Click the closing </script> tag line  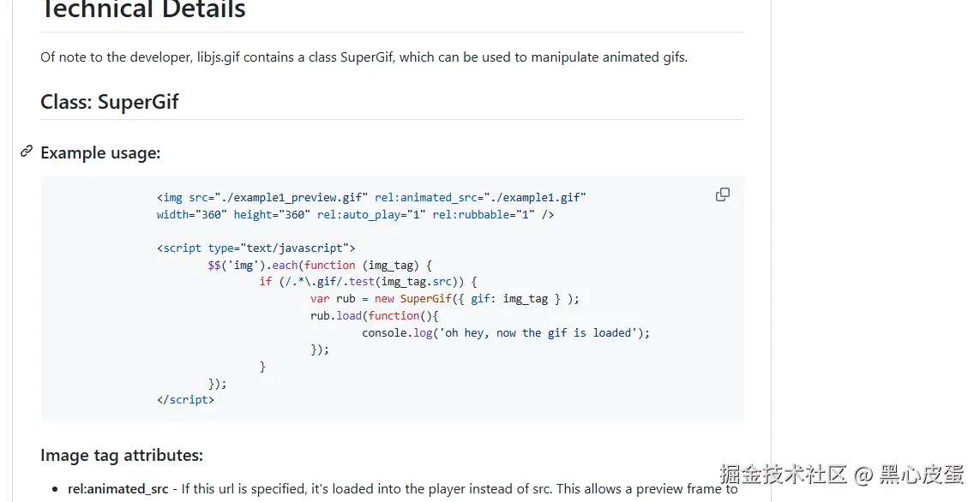(x=185, y=399)
